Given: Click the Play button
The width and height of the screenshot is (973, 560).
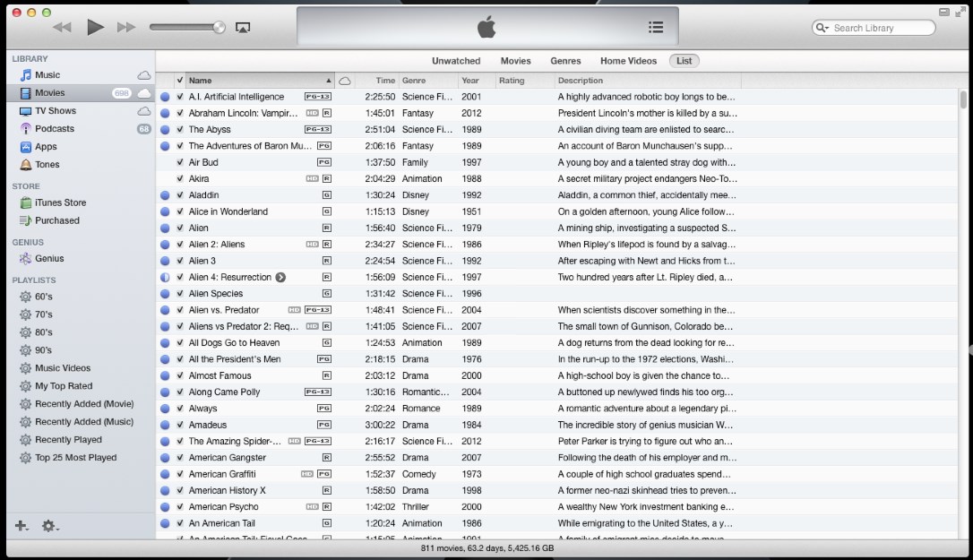Looking at the screenshot, I should (x=95, y=27).
